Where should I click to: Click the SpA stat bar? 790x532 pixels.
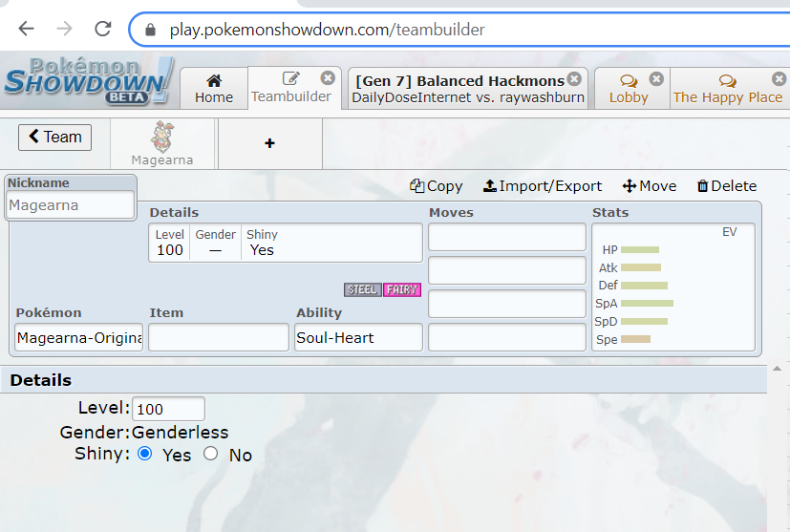tap(647, 304)
